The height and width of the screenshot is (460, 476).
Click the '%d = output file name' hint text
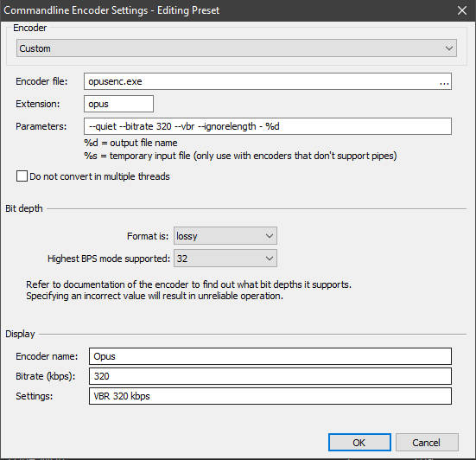[130, 143]
